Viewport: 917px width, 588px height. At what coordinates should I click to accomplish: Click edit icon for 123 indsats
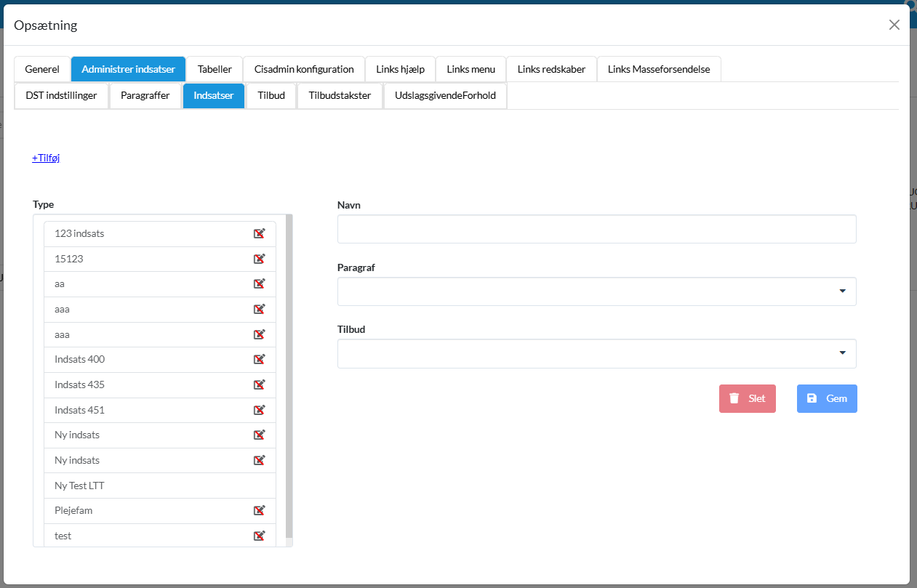pos(259,233)
